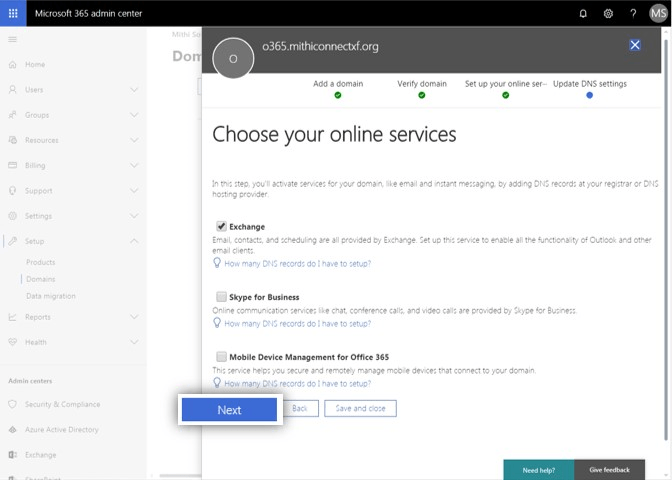Click the Back button

300,408
